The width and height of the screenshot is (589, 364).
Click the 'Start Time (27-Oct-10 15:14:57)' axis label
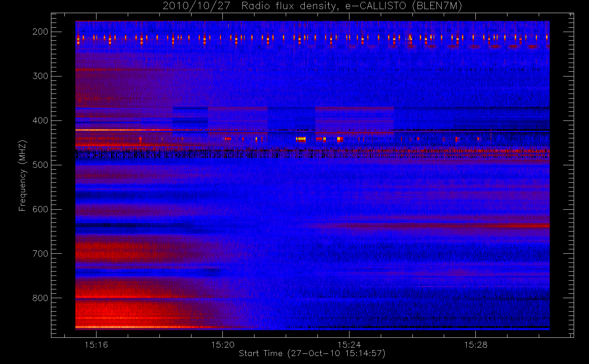tap(312, 353)
